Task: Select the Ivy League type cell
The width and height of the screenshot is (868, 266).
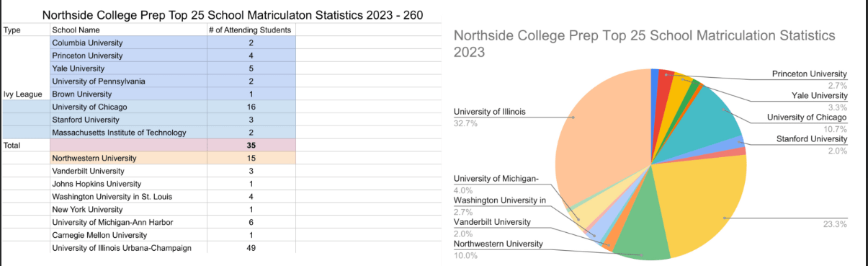Action: pos(26,94)
